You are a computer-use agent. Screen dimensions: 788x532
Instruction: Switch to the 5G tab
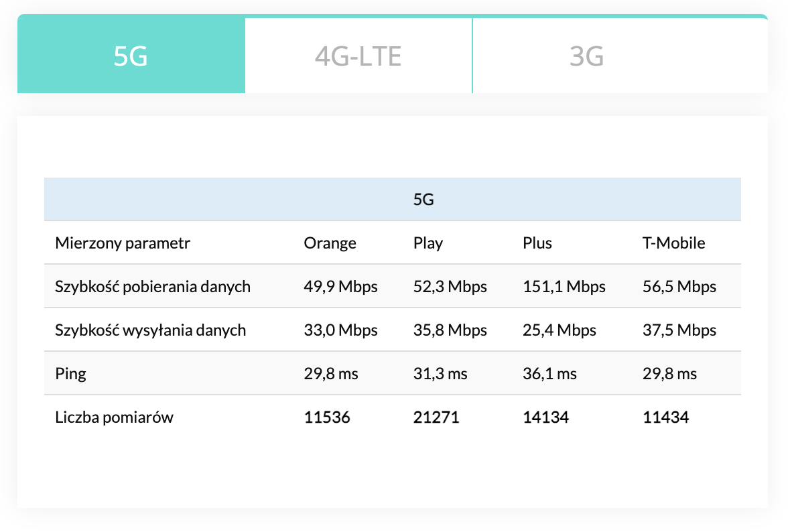point(131,56)
